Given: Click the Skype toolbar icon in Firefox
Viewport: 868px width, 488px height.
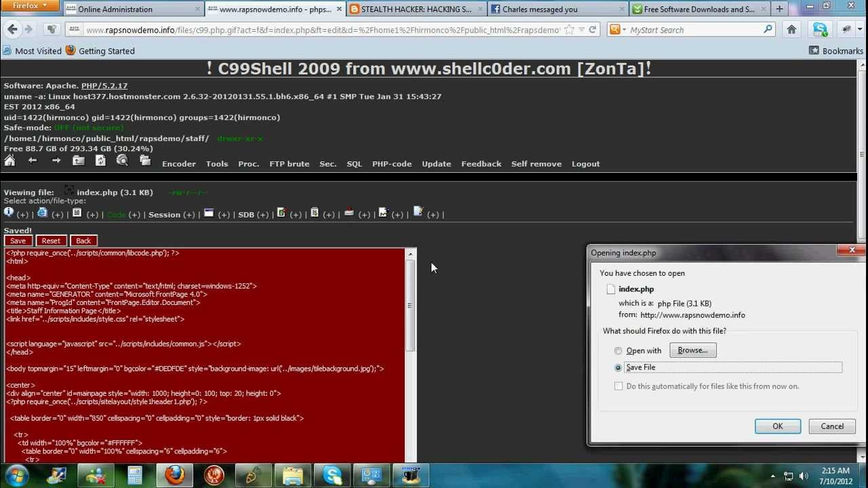Looking at the screenshot, I should click(821, 30).
